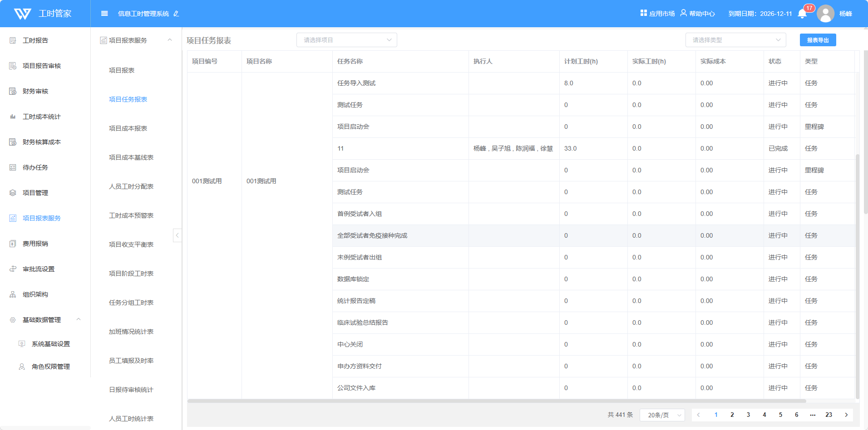Viewport: 868px width, 430px height.
Task: Collapse the 项目报表服务 submenu header
Action: coord(169,40)
